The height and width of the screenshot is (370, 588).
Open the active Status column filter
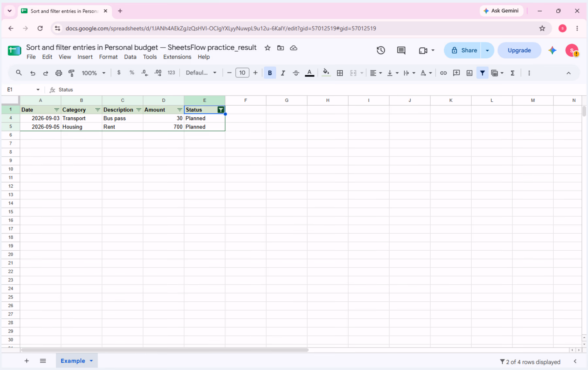(x=221, y=110)
